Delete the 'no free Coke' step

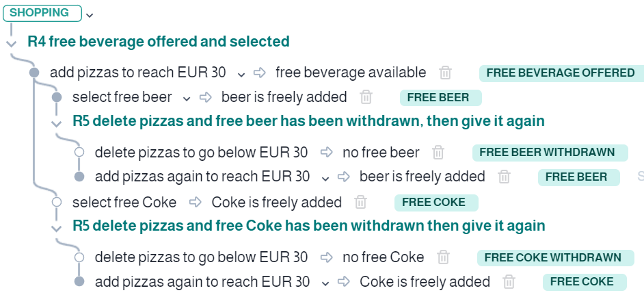tap(443, 257)
